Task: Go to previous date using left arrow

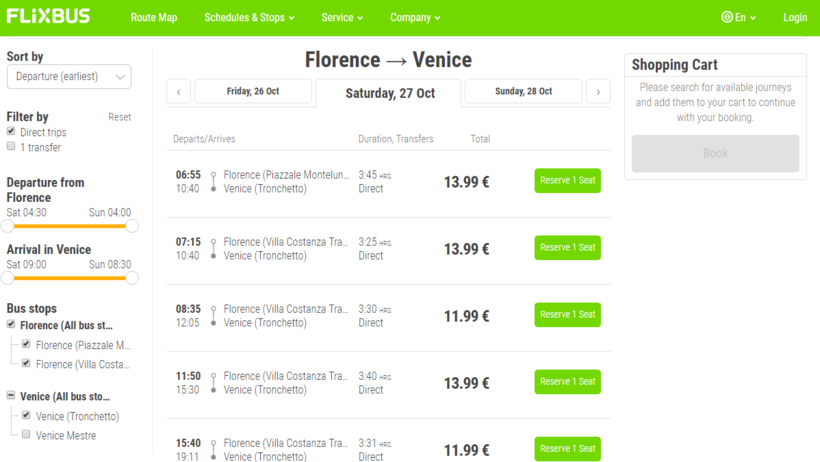Action: click(178, 92)
